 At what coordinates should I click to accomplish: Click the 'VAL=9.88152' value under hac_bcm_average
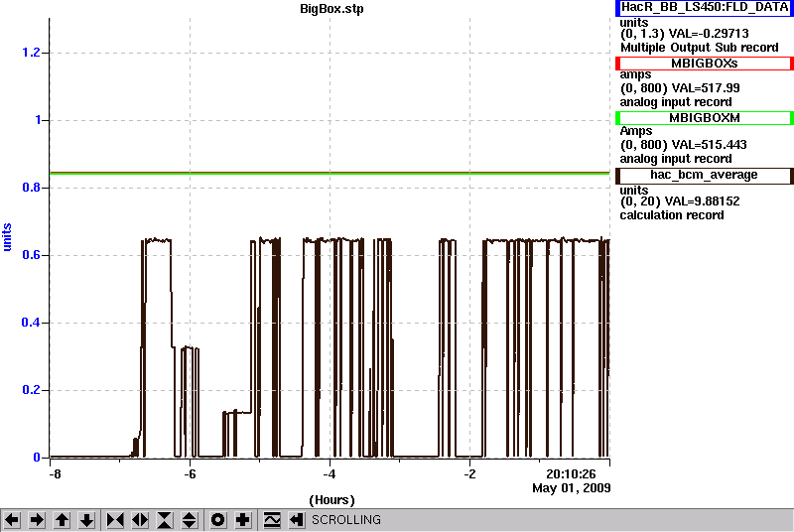(x=702, y=201)
